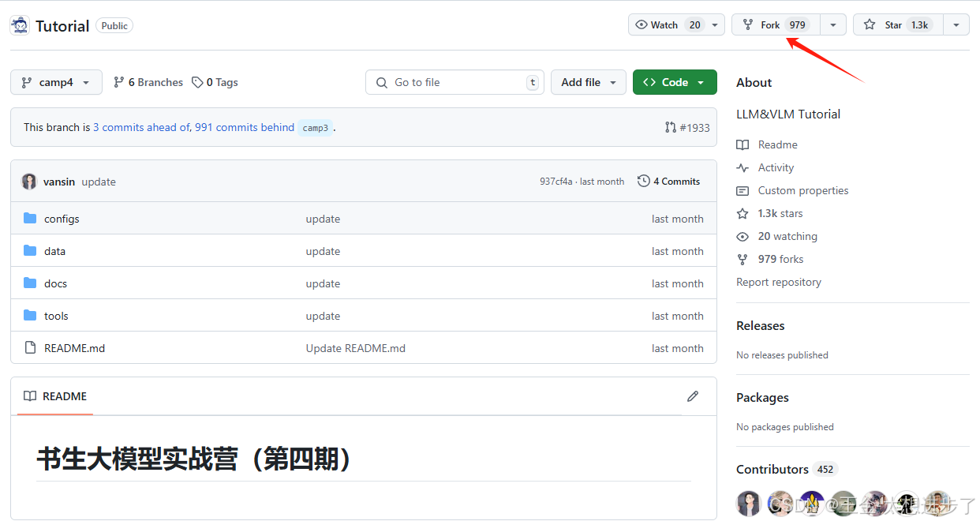Screen dimensions: 980x521
Task: View the 0 Tags link
Action: coord(215,82)
